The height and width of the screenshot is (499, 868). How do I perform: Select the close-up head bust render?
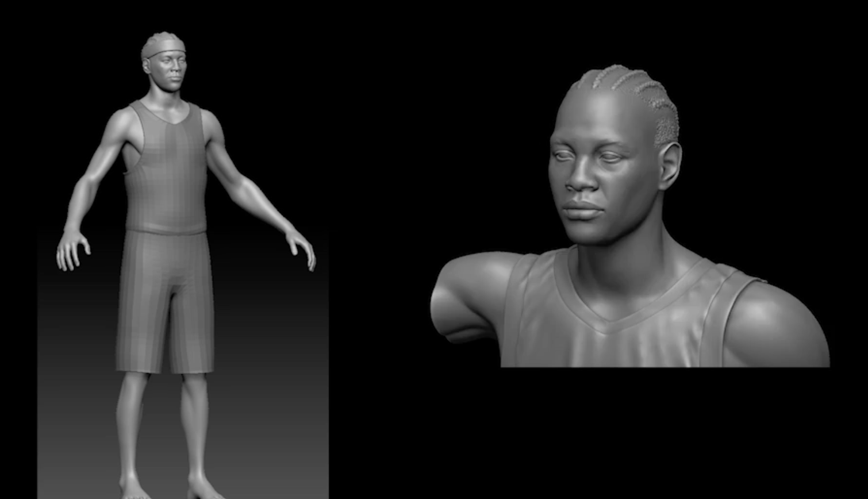coord(630,216)
